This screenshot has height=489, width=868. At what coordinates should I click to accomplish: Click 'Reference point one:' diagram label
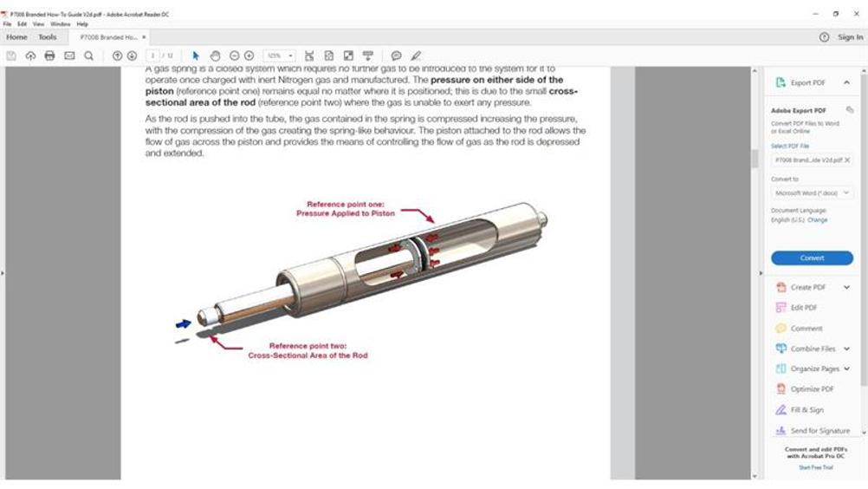pyautogui.click(x=346, y=205)
